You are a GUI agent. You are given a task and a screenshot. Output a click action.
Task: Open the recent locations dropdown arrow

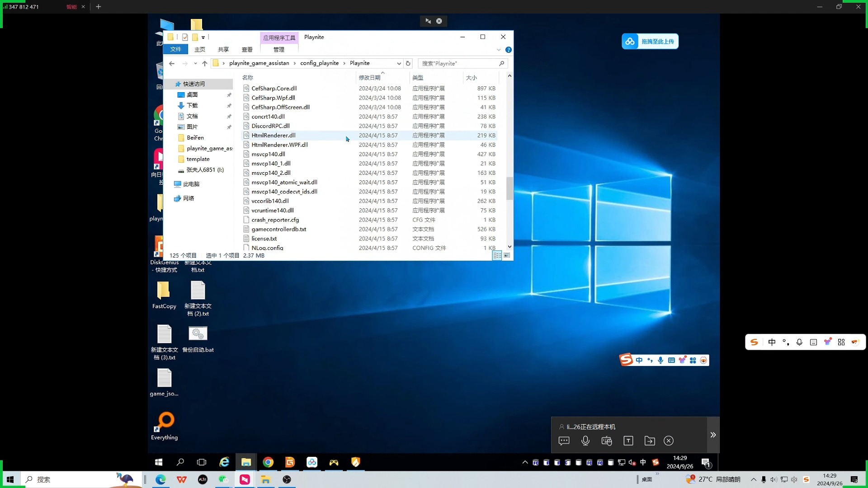195,63
